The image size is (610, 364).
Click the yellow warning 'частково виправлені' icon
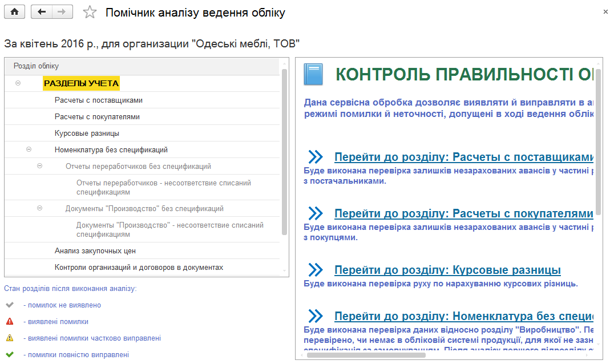coord(10,338)
